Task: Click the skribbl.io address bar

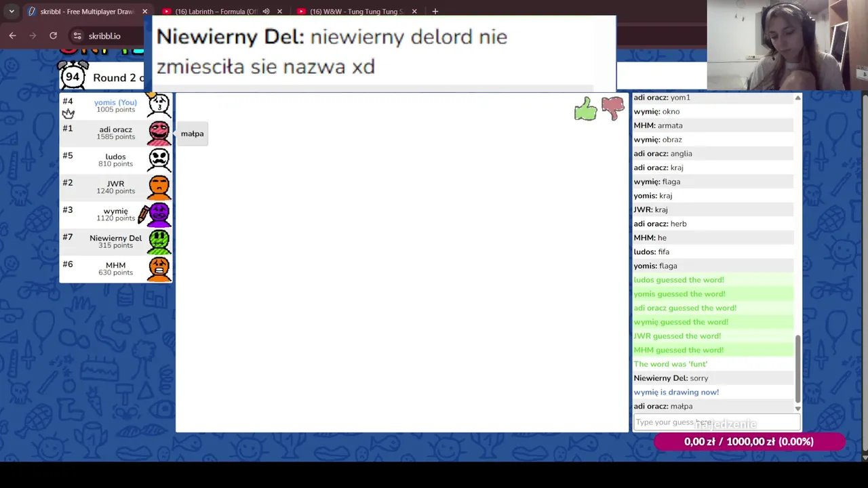Action: 104,36
